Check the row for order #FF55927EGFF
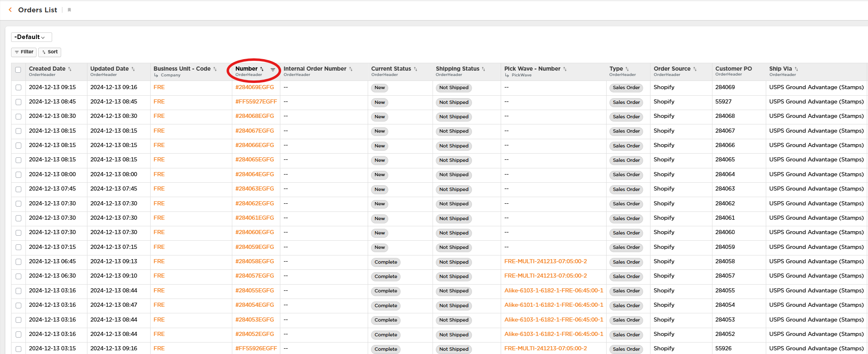This screenshot has height=354, width=868. click(x=18, y=102)
